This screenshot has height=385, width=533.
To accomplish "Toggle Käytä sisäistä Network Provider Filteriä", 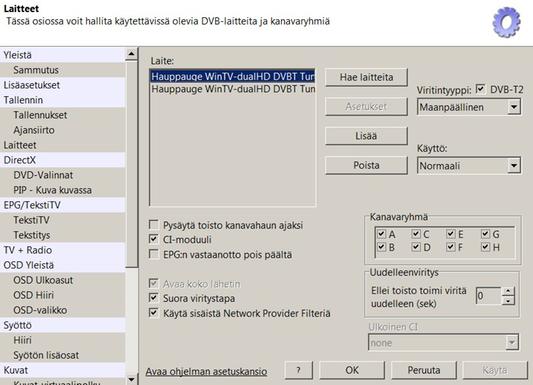I will coord(154,313).
